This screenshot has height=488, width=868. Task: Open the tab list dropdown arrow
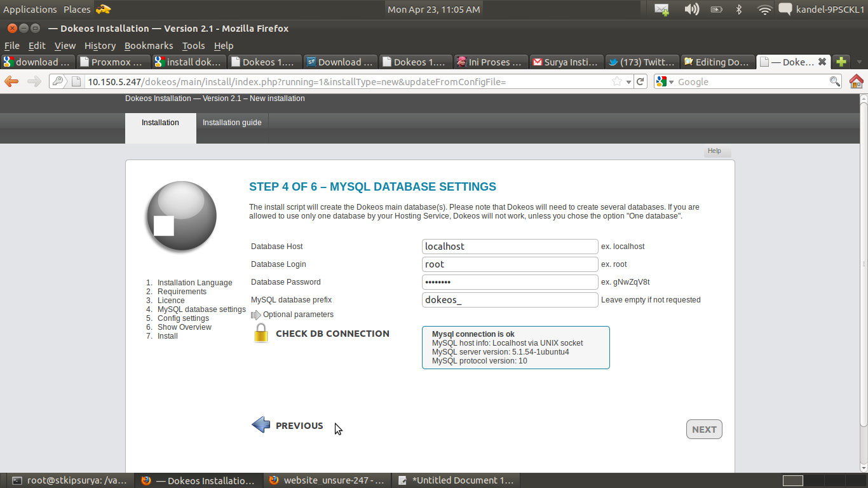(859, 62)
